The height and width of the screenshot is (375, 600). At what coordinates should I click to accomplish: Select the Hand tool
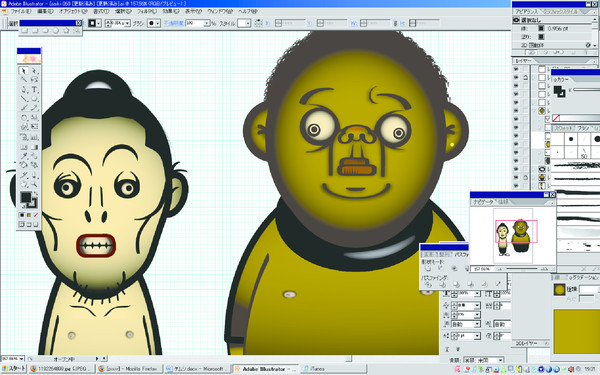click(24, 184)
